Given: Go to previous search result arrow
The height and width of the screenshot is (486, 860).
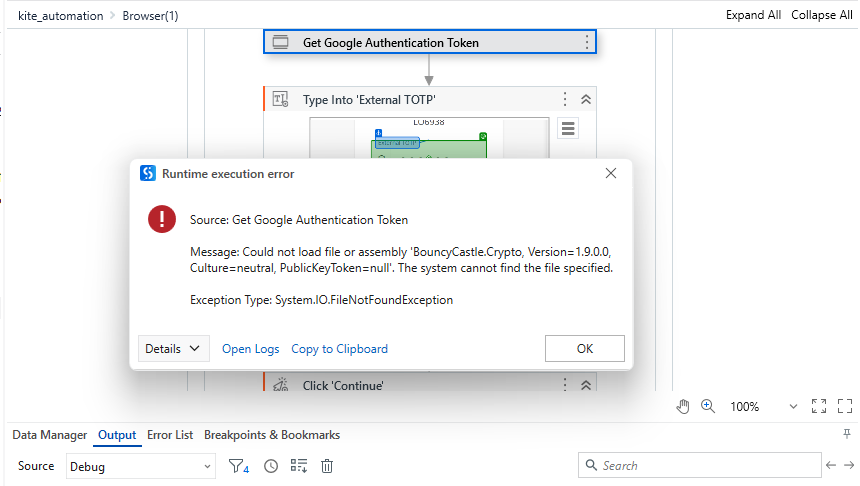Looking at the screenshot, I should 831,465.
